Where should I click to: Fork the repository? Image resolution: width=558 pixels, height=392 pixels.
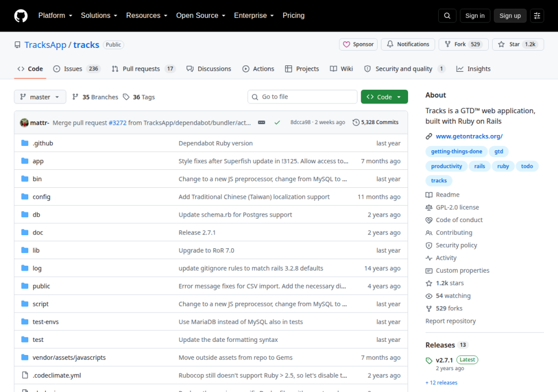(463, 45)
